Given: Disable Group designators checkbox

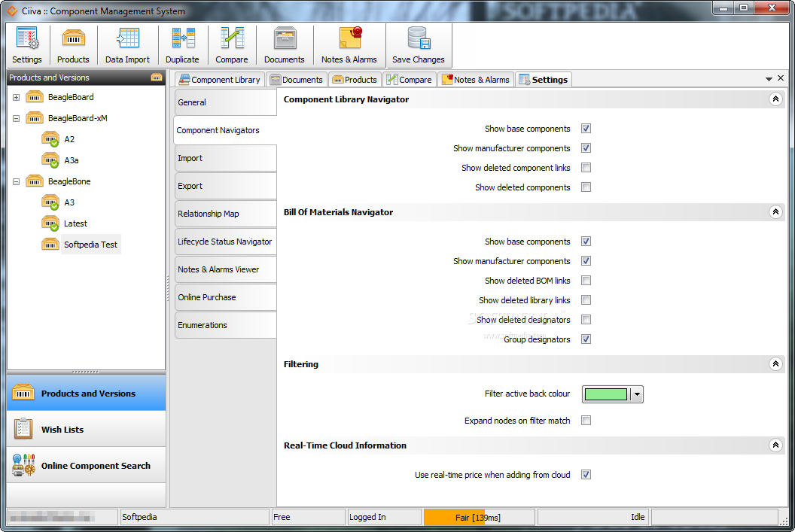Looking at the screenshot, I should point(586,339).
